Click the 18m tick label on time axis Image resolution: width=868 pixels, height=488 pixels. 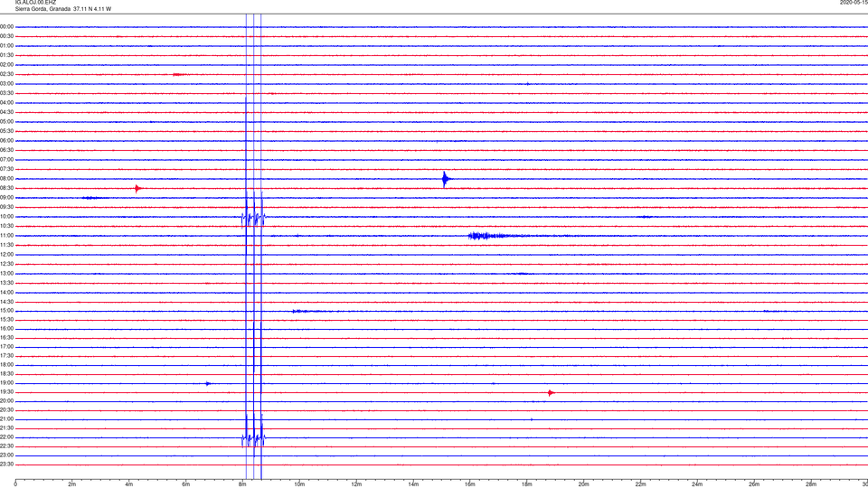[527, 484]
